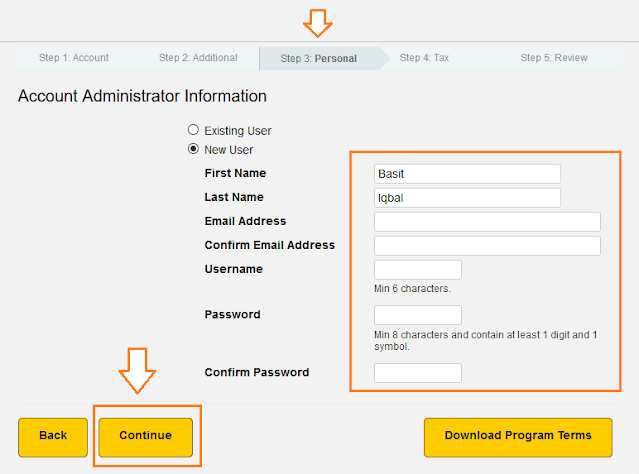Click the Email Address label

245,221
